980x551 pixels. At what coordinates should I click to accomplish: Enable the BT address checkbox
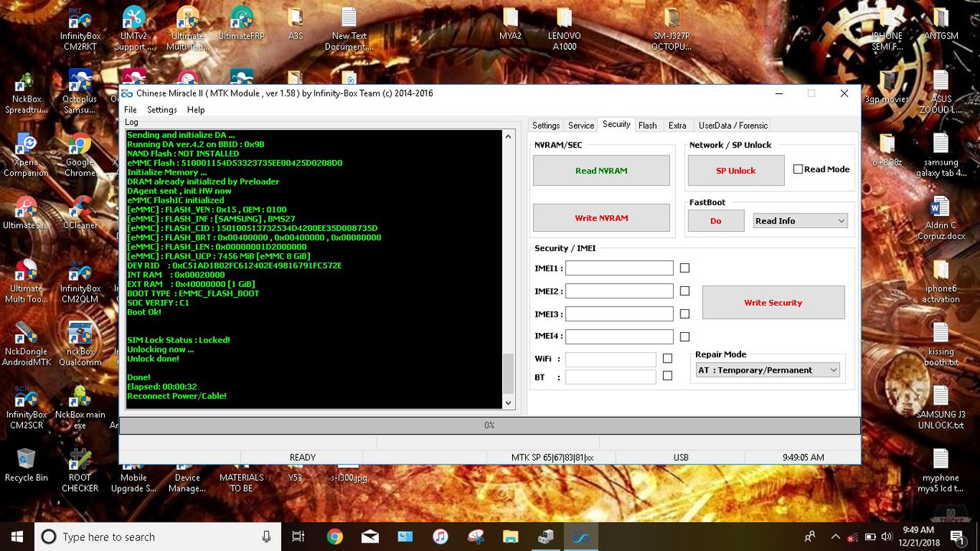click(x=668, y=376)
